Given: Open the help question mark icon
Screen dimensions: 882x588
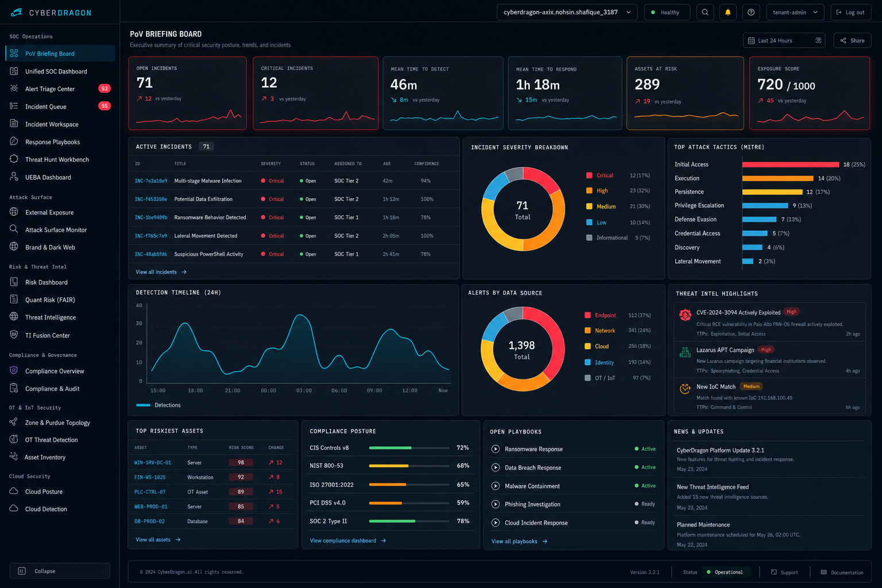Looking at the screenshot, I should [x=751, y=12].
